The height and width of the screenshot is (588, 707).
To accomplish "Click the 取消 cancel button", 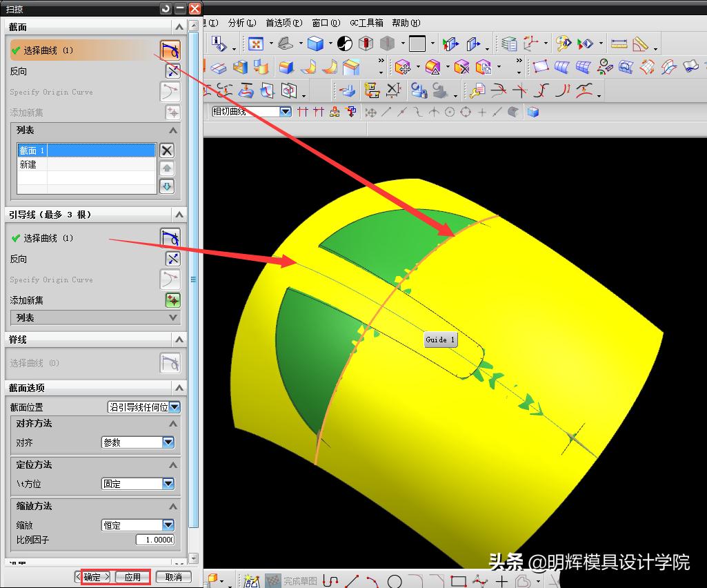I will [x=172, y=577].
